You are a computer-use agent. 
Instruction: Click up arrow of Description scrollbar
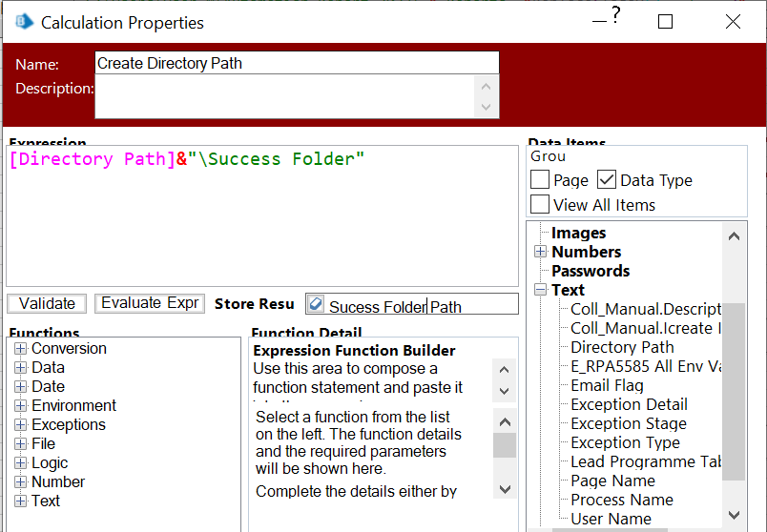pos(487,87)
